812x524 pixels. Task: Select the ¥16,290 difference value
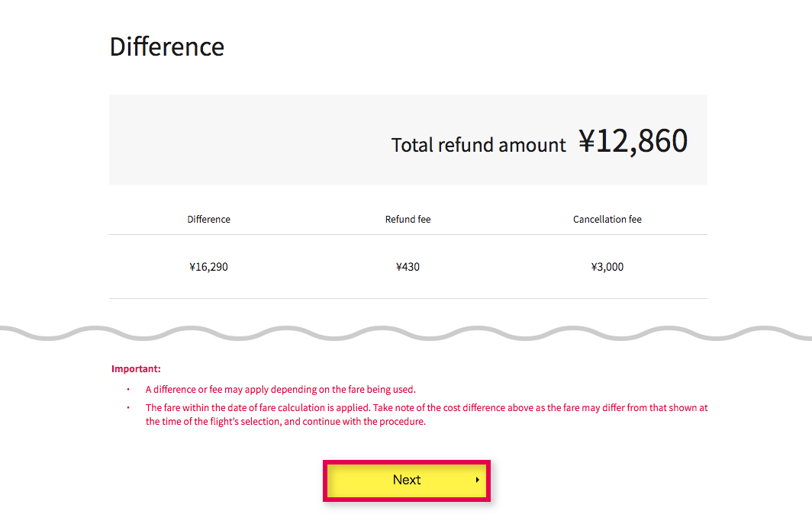point(208,267)
